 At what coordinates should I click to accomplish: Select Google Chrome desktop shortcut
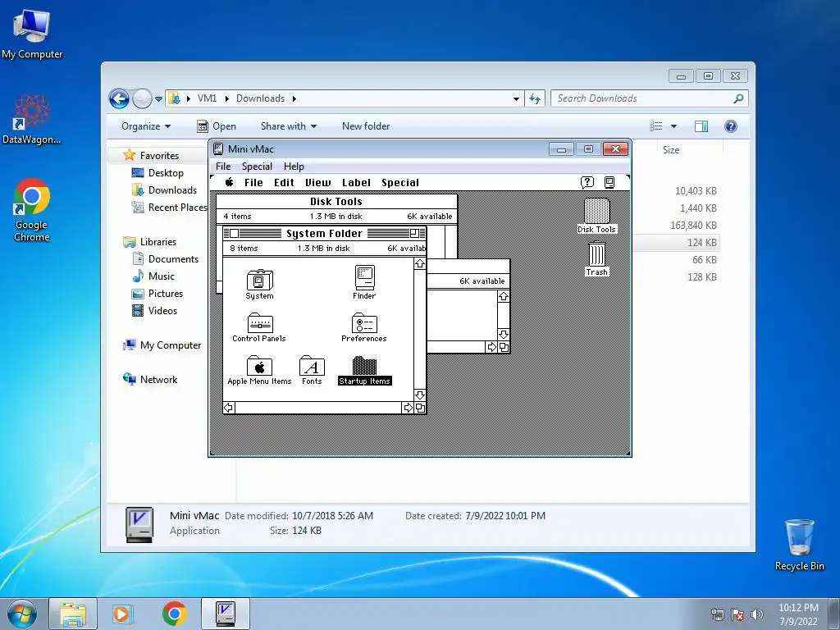coord(32,210)
